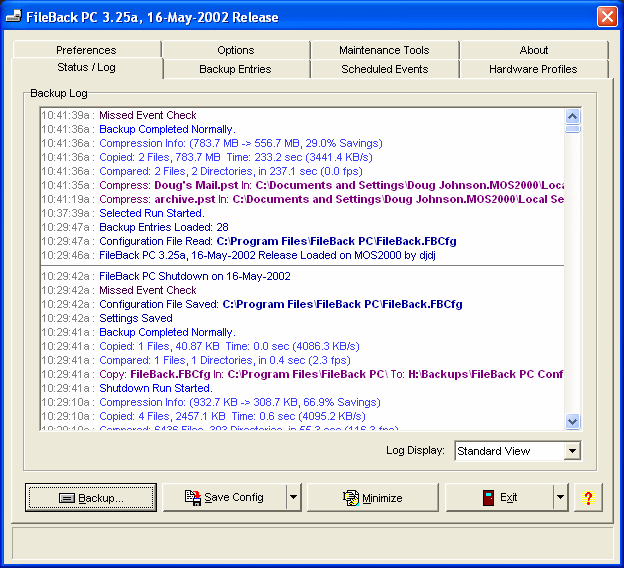Click the help question mark icon
Screen dimensions: 624x568
click(588, 498)
